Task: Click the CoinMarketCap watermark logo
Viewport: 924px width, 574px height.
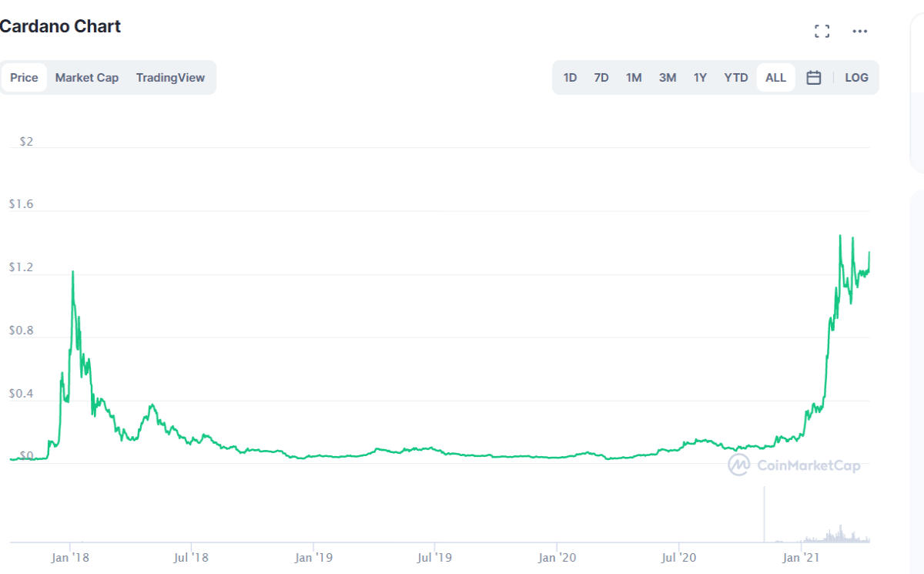Action: point(795,465)
